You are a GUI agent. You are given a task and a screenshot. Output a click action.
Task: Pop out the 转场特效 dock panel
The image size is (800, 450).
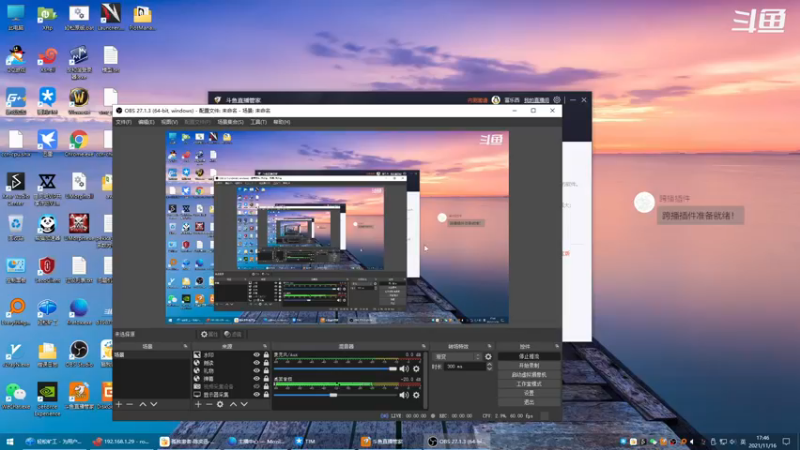tap(489, 346)
